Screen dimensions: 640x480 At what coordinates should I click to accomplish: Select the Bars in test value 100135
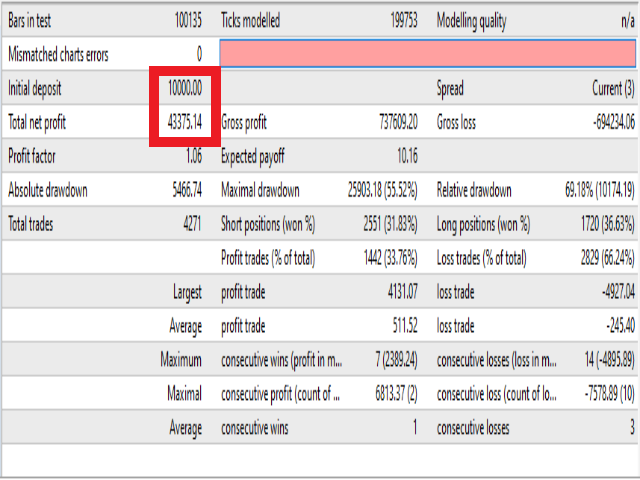pyautogui.click(x=188, y=20)
